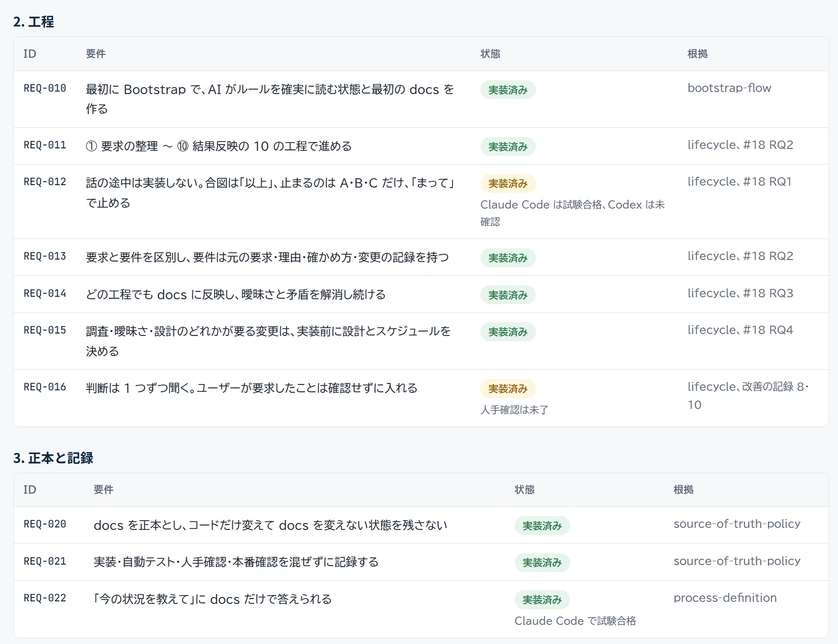Image resolution: width=838 pixels, height=644 pixels.
Task: Click the 状態 column header in the 工程 table
Action: click(x=490, y=54)
